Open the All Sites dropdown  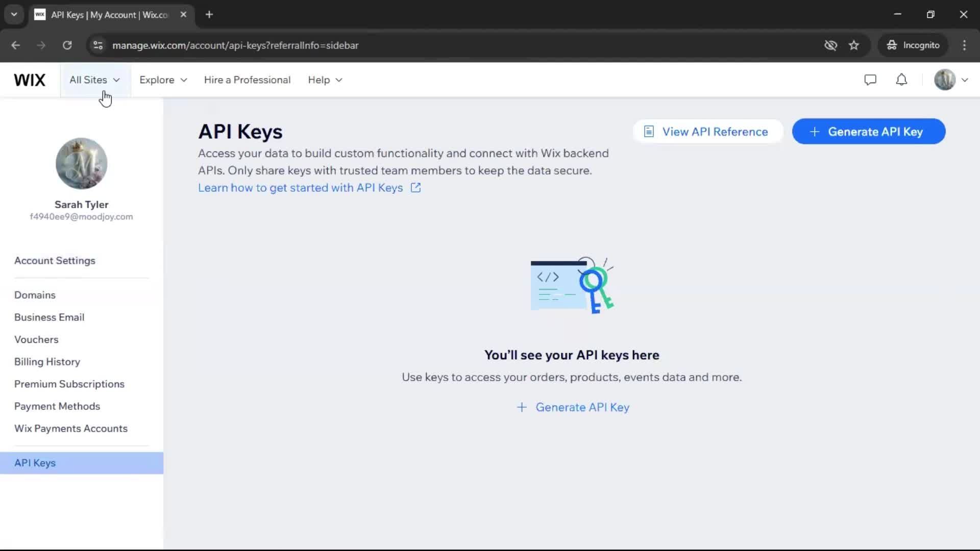tap(95, 80)
